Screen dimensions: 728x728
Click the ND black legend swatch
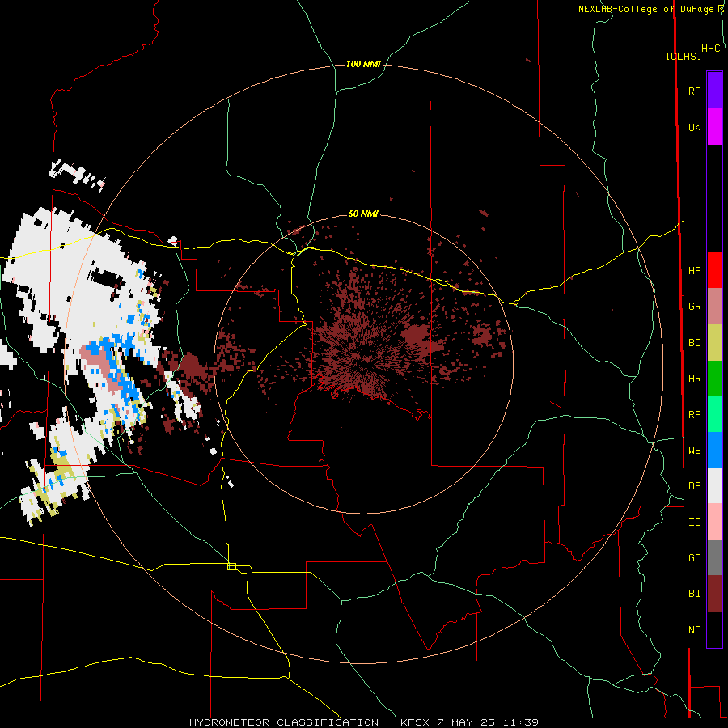click(714, 629)
